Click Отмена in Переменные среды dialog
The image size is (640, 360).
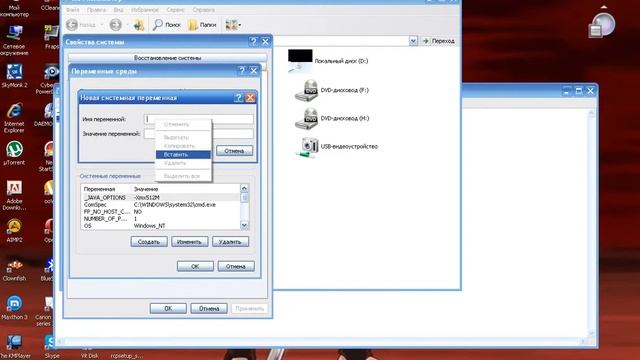[x=236, y=266]
